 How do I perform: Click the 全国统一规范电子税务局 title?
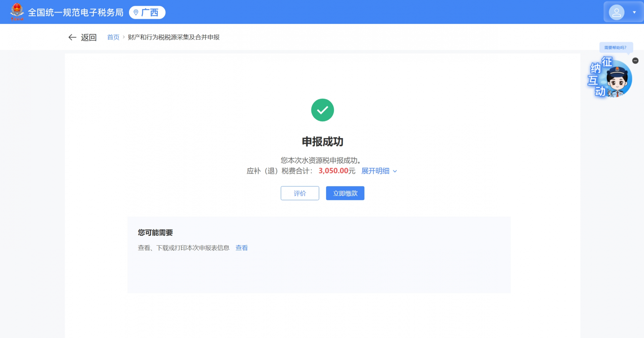coord(75,12)
